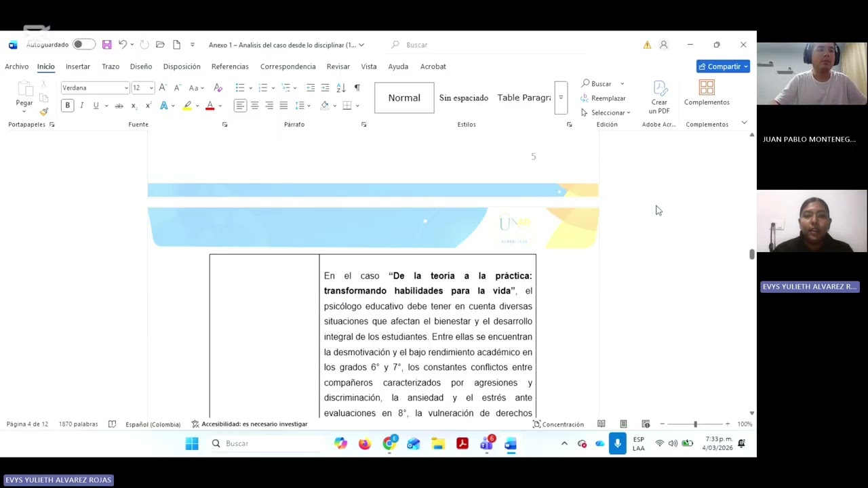868x488 pixels.
Task: Increase paragraph indent
Action: [325, 87]
